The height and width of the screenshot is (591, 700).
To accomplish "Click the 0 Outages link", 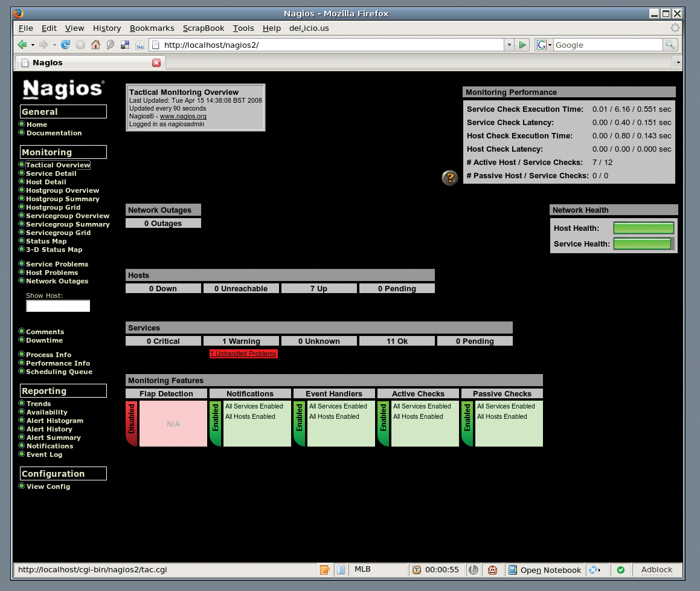I will [x=163, y=224].
